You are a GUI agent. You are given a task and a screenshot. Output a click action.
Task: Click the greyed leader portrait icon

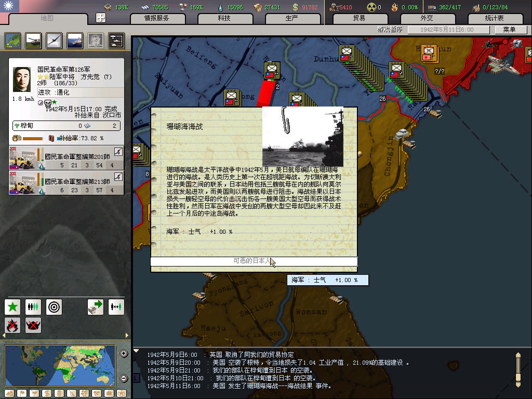click(96, 41)
